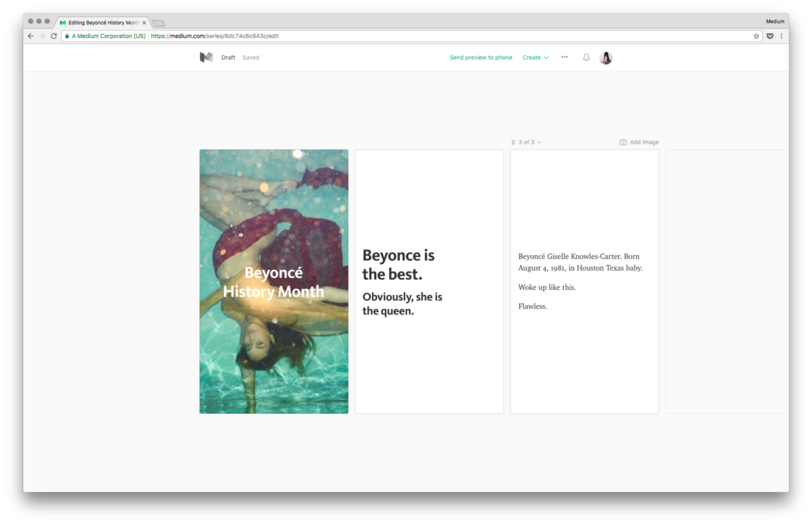The width and height of the screenshot is (812, 525).
Task: Select the Editing Beyoncé History Month tab
Action: pyautogui.click(x=103, y=22)
